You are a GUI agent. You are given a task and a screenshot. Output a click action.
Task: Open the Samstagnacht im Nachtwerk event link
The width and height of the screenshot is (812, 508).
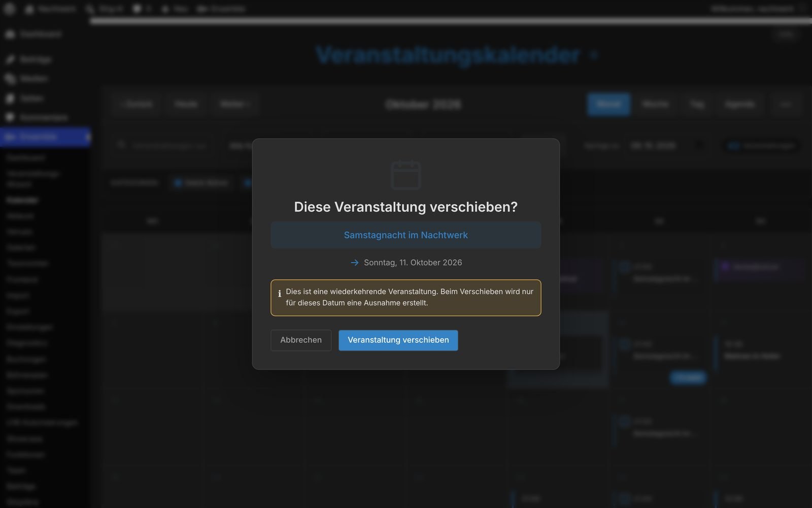[405, 235]
